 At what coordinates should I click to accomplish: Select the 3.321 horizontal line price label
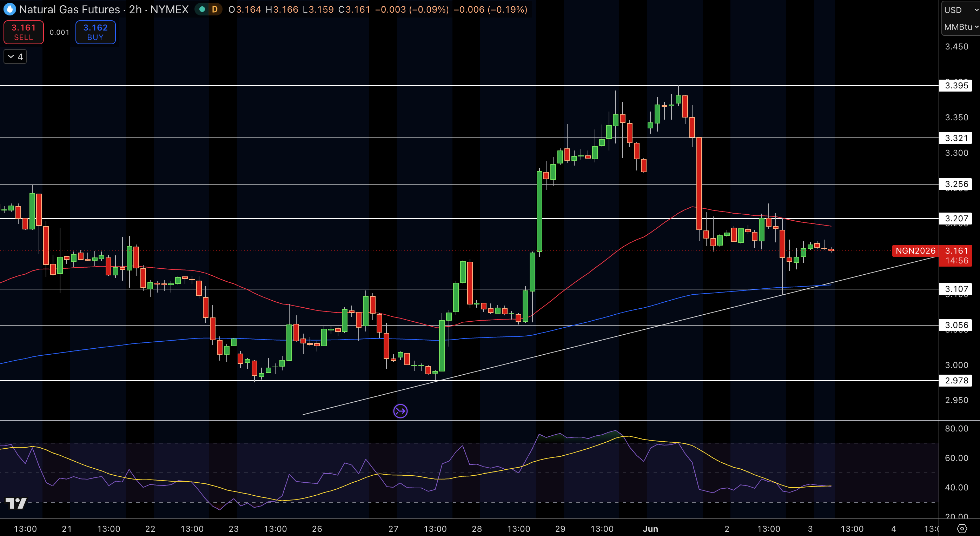956,138
